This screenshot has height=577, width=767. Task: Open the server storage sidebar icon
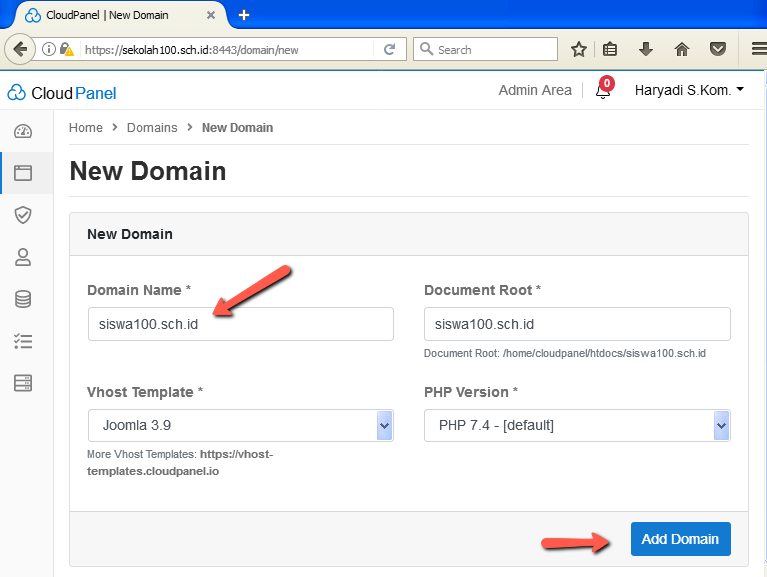click(x=22, y=383)
